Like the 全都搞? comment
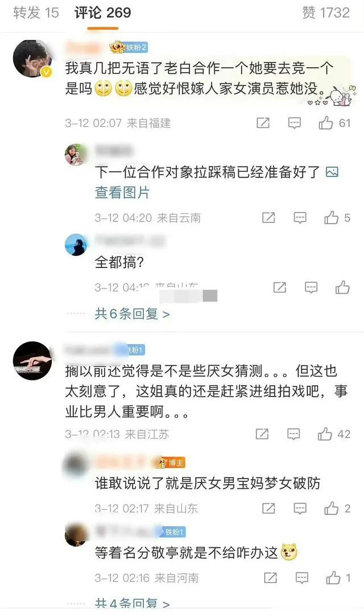364x615 pixels. point(342,287)
